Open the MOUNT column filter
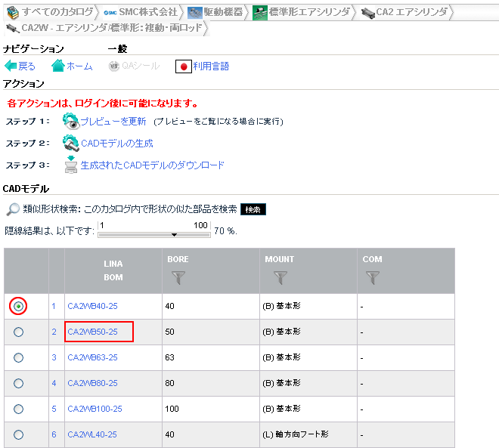 (280, 278)
